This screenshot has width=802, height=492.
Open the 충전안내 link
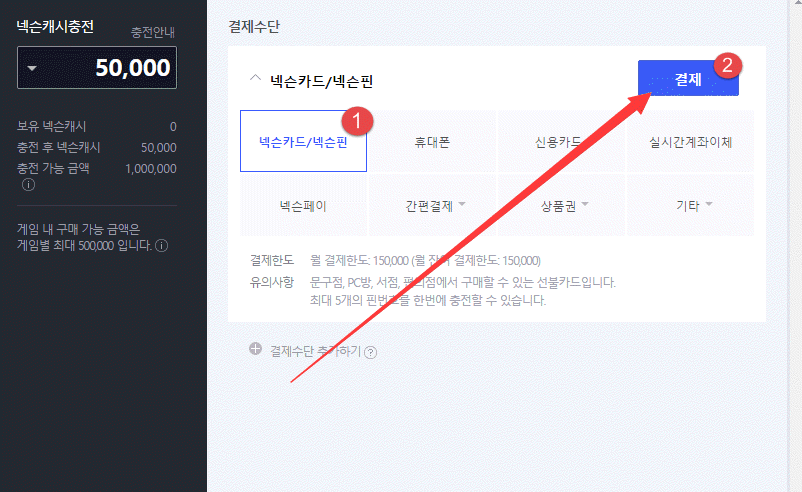tap(152, 32)
